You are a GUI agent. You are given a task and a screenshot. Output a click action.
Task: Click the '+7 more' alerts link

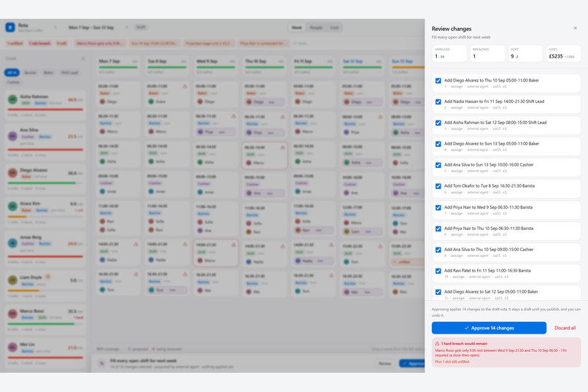click(299, 44)
